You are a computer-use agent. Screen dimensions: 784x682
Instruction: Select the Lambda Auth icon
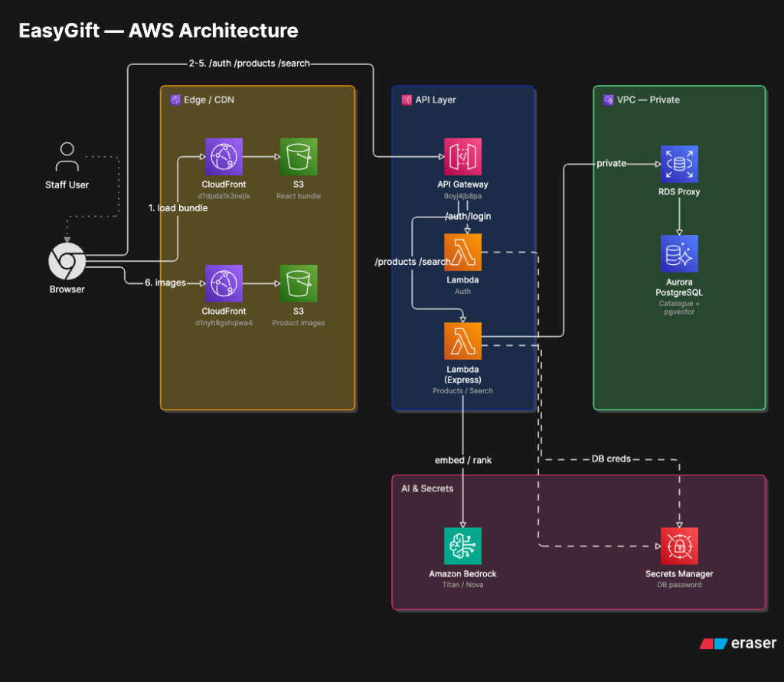[462, 252]
